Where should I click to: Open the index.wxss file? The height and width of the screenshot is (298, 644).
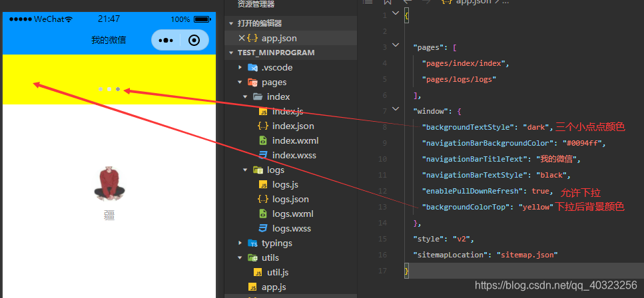coord(294,155)
